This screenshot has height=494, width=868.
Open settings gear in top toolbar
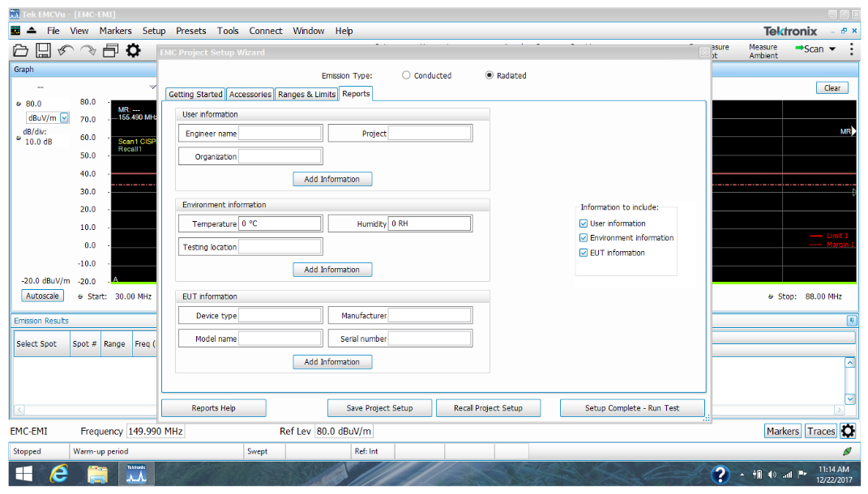[133, 50]
